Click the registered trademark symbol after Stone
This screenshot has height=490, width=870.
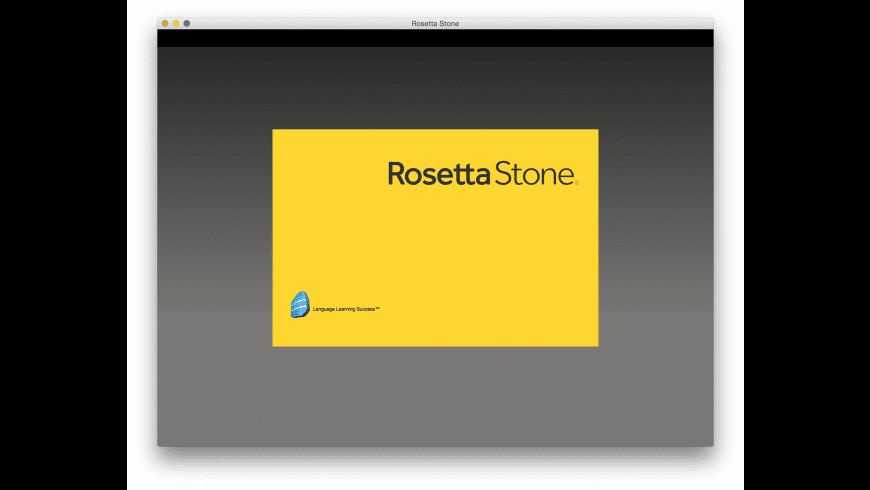click(577, 183)
